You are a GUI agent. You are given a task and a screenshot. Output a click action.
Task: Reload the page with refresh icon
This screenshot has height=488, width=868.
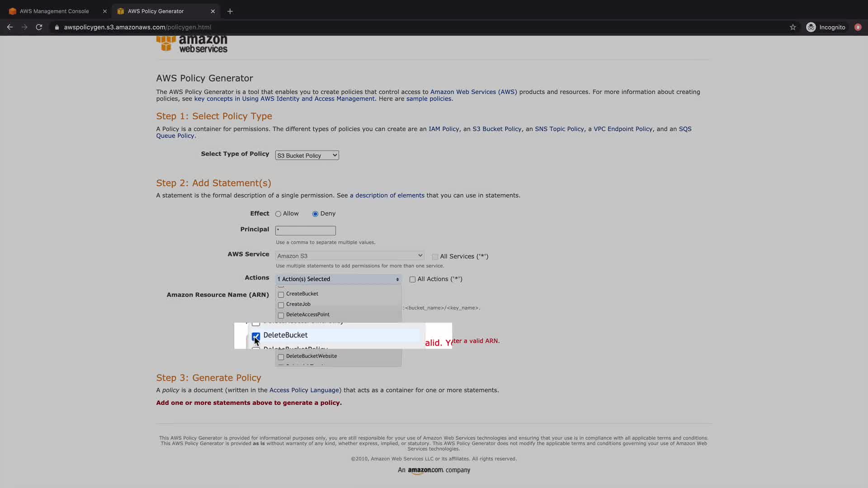(x=39, y=27)
